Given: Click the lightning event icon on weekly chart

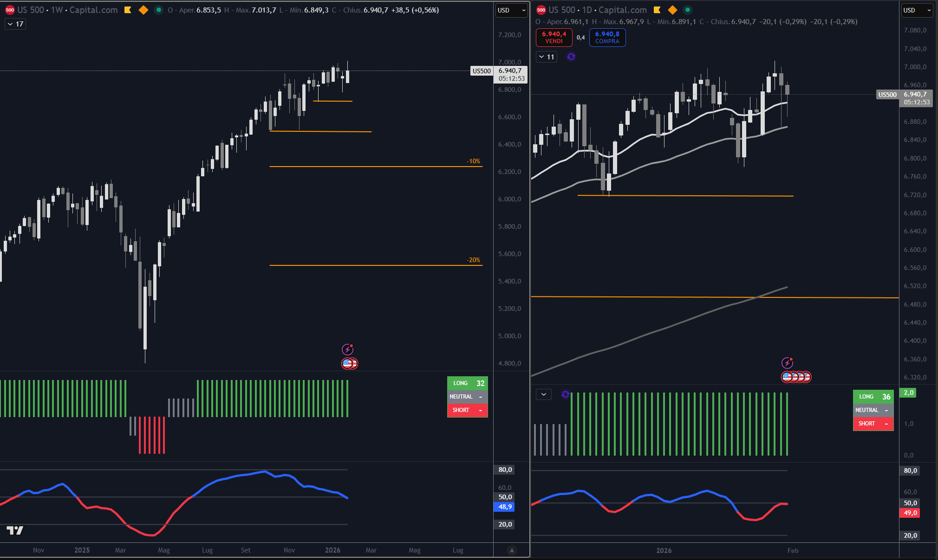Looking at the screenshot, I should point(347,349).
